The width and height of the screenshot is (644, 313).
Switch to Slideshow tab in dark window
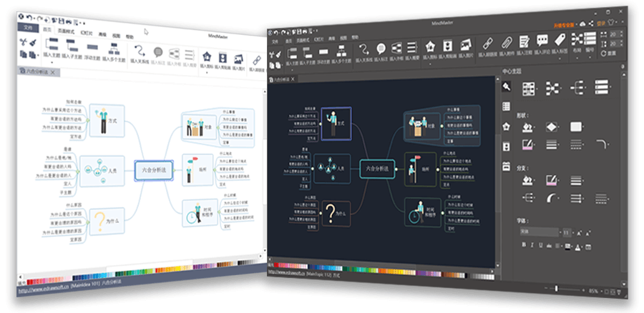(319, 39)
